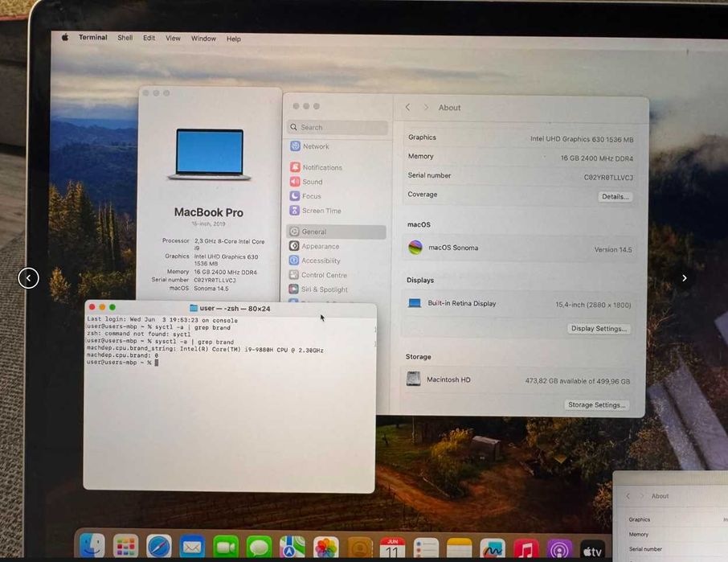Click the Screen Time hourglass icon
Screen dimensions: 728x562
pyautogui.click(x=294, y=210)
